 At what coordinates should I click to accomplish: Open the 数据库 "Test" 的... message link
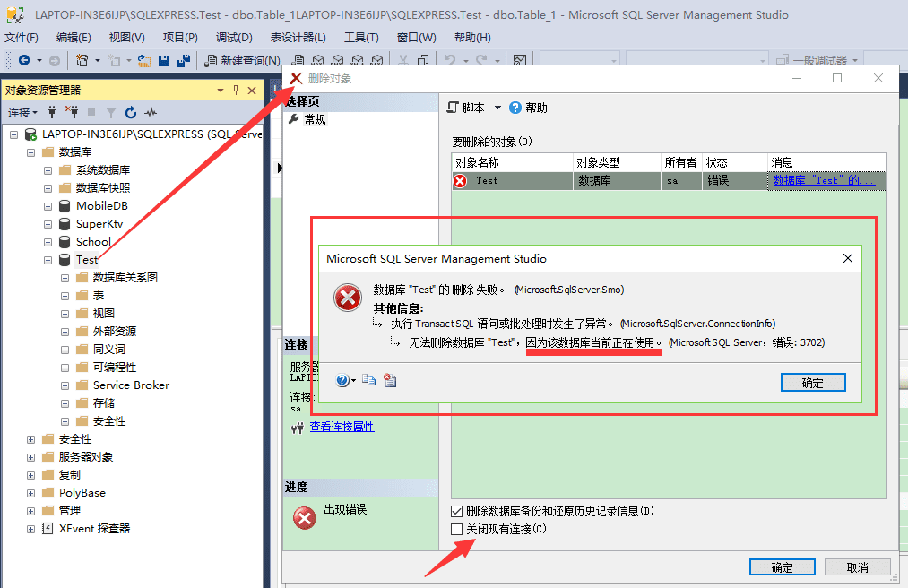click(x=824, y=181)
